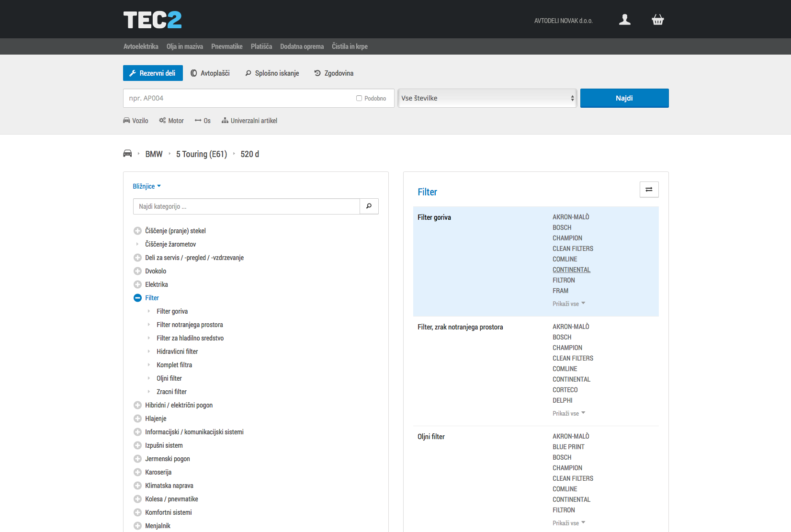This screenshot has width=791, height=532.
Task: Collapse the Filter category minus icon
Action: pos(137,298)
